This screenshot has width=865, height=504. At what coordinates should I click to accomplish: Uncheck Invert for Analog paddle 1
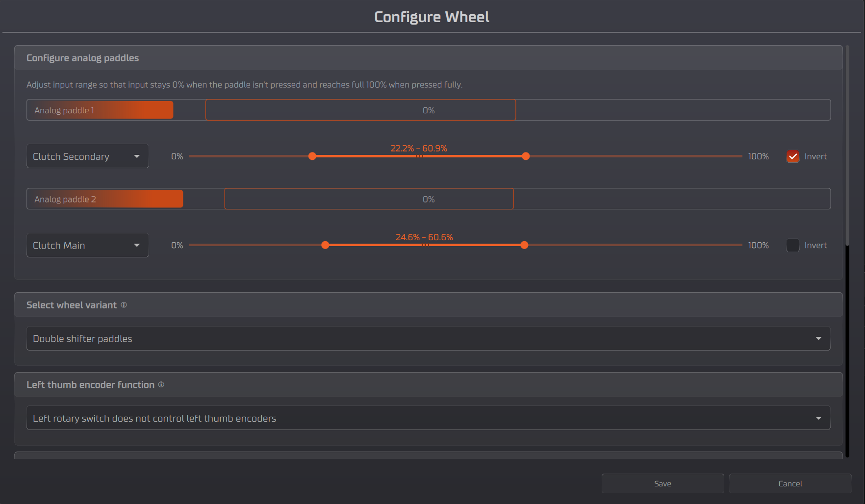tap(792, 156)
